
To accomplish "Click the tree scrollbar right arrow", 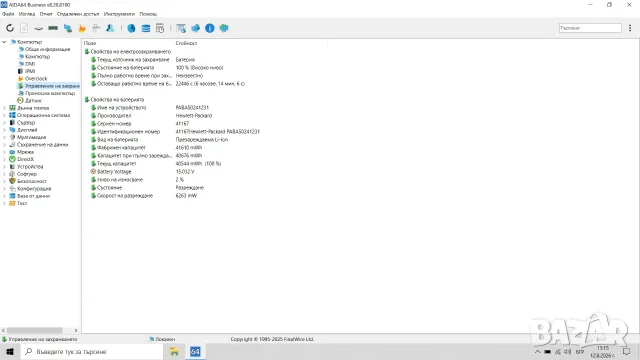I will point(76,330).
